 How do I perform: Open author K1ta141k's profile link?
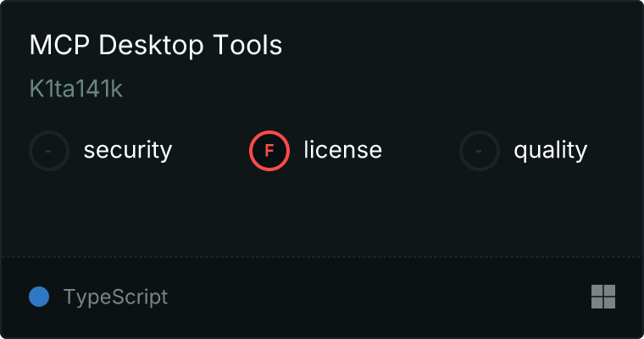77,90
